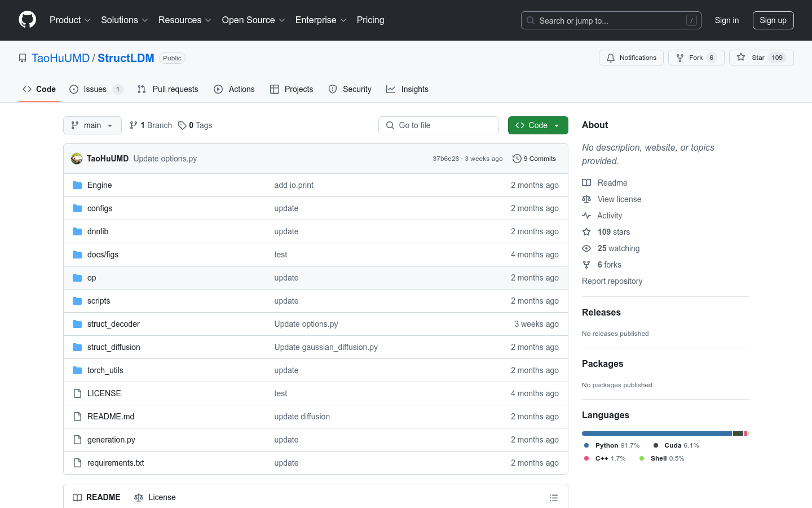Click the Cuda language legend entry
This screenshot has width=812, height=508.
pos(676,445)
